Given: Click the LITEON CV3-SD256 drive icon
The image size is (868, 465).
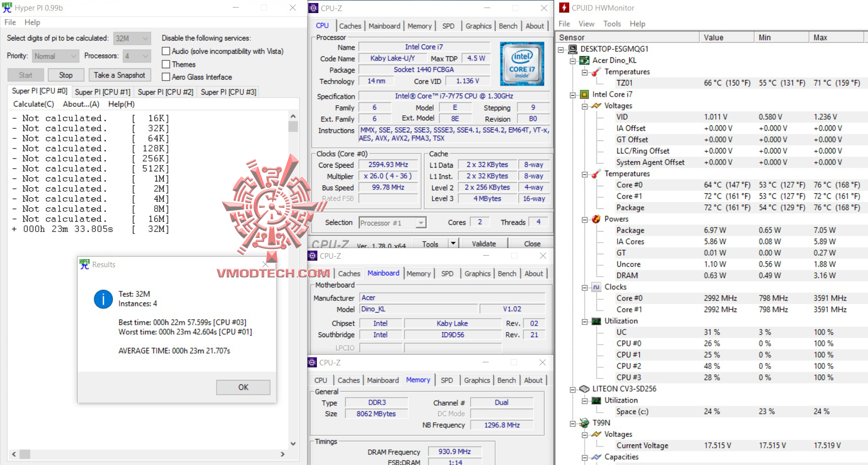Looking at the screenshot, I should (x=584, y=389).
